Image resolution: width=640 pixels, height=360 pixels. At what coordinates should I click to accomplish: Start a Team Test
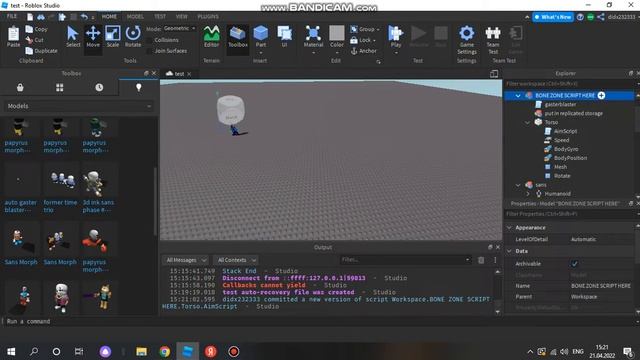point(493,40)
